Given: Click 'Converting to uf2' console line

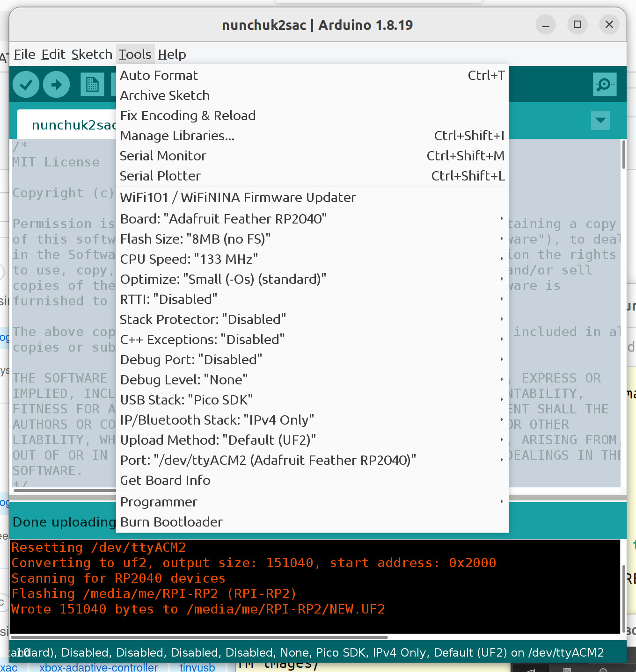Looking at the screenshot, I should (254, 563).
